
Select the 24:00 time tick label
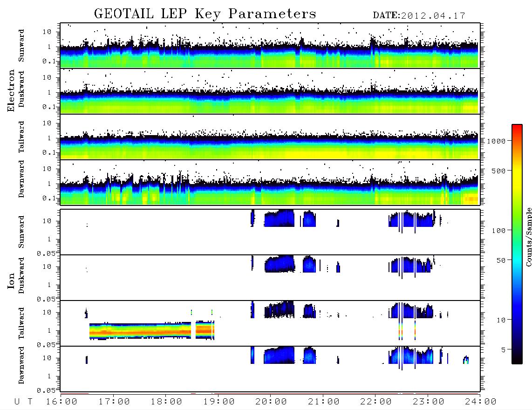pyautogui.click(x=480, y=402)
